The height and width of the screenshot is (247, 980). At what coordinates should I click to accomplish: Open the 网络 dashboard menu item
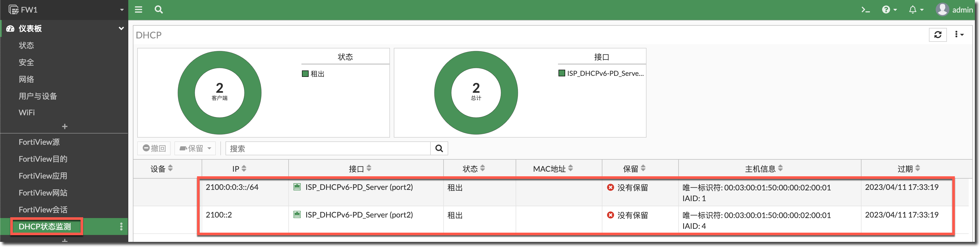[26, 79]
